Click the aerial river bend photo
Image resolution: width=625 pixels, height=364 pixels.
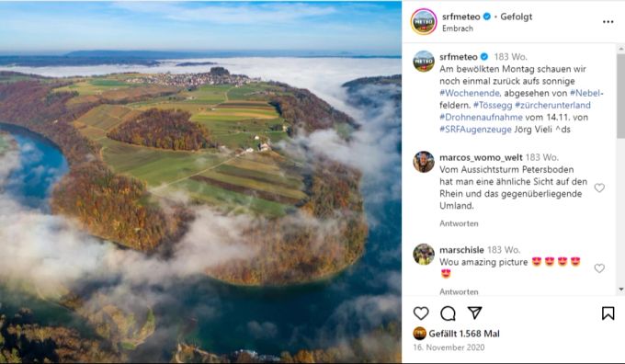pyautogui.click(x=200, y=182)
